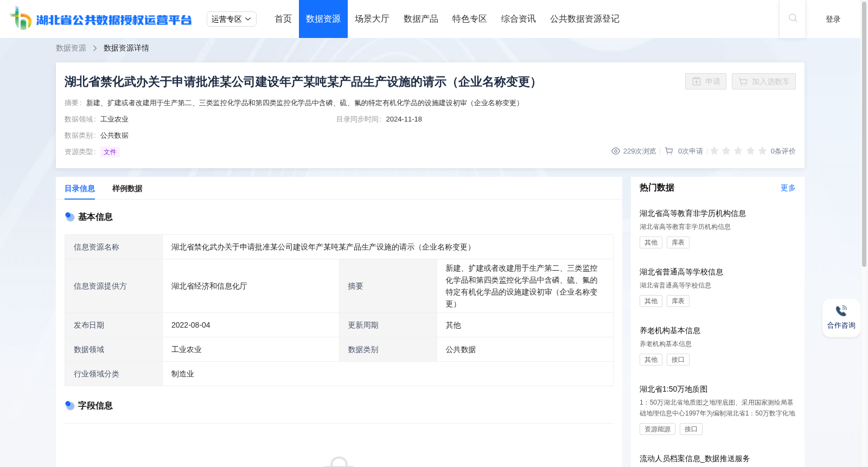Open 养老机构基本信息 entry
868x467 pixels.
click(670, 331)
